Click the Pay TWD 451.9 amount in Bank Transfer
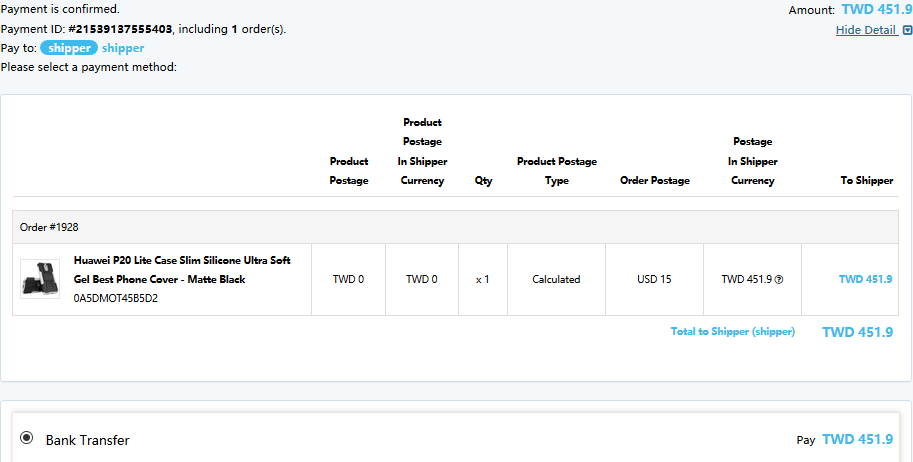The height and width of the screenshot is (462, 913). [x=857, y=439]
